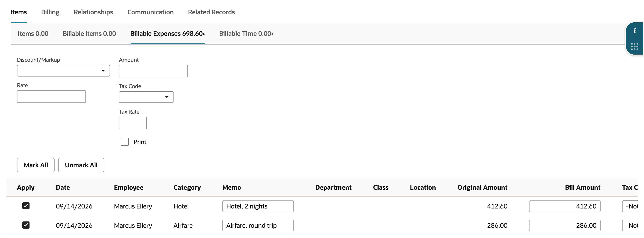Click the Date column header

[x=63, y=187]
